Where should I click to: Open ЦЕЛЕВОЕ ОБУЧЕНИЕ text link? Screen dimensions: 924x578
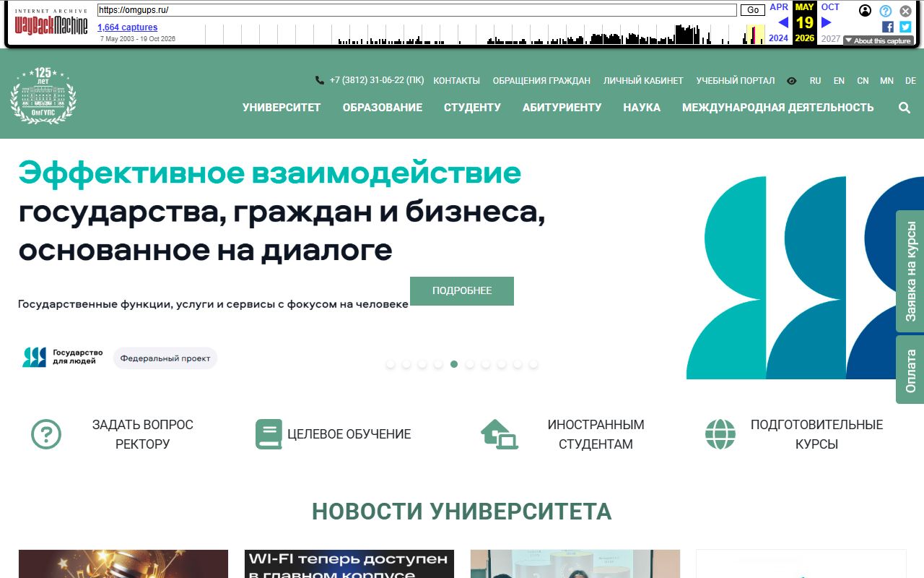(349, 434)
